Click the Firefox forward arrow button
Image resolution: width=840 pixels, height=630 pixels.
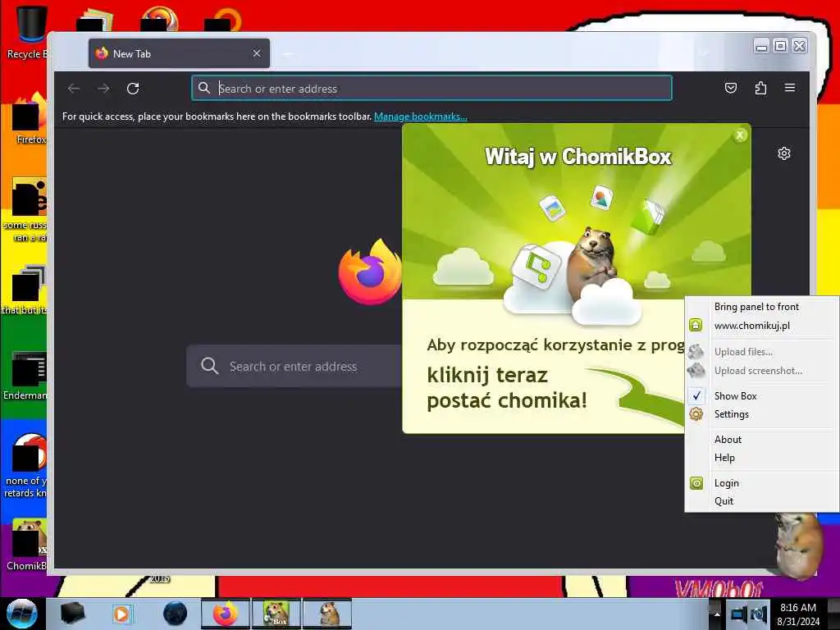[x=103, y=89]
